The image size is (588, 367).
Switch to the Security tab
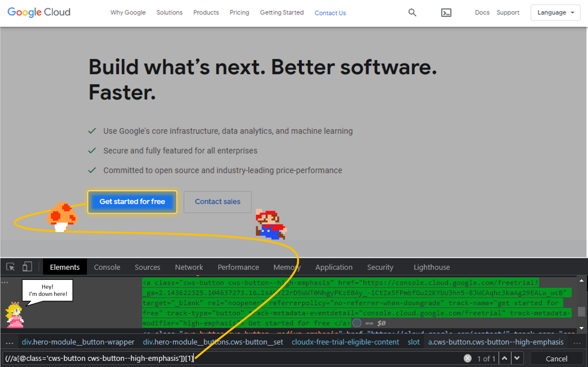380,267
